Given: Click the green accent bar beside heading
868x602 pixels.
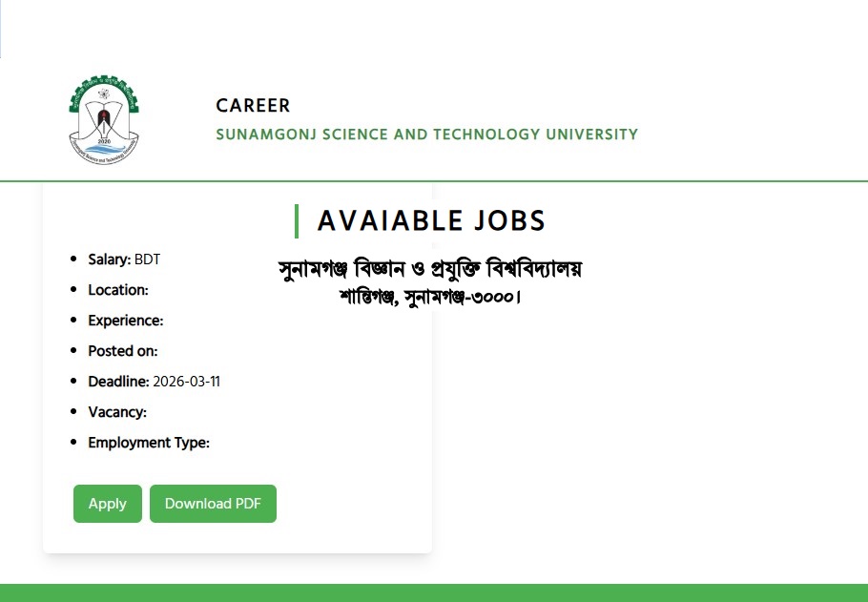Looking at the screenshot, I should pos(297,221).
